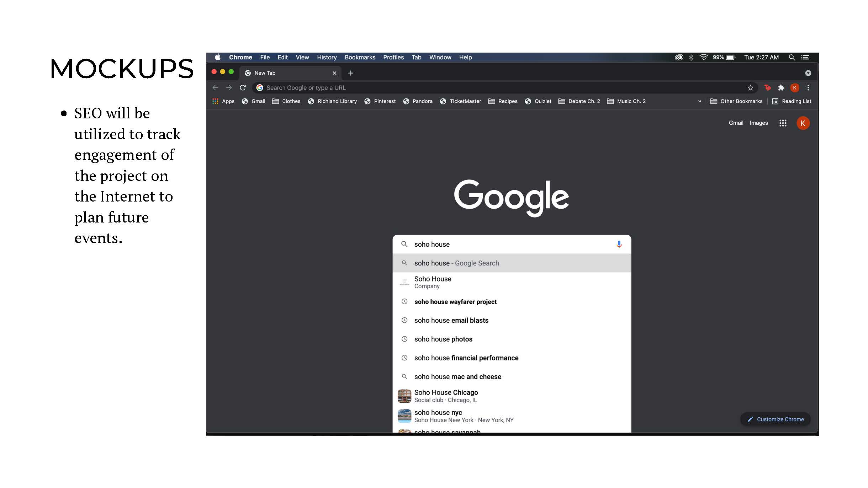
Task: Select 'soho house email blasts' suggestion
Action: click(x=512, y=321)
